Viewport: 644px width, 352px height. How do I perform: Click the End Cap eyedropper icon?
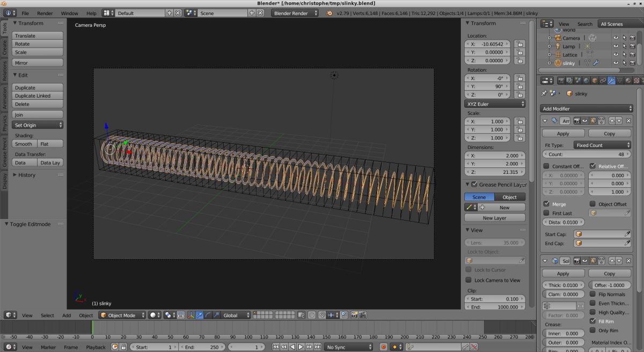click(627, 243)
